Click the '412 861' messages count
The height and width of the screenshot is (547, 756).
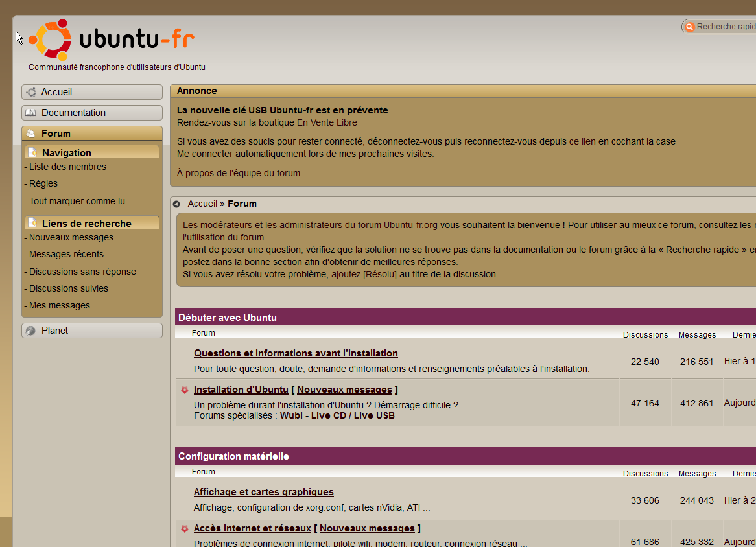pyautogui.click(x=696, y=403)
